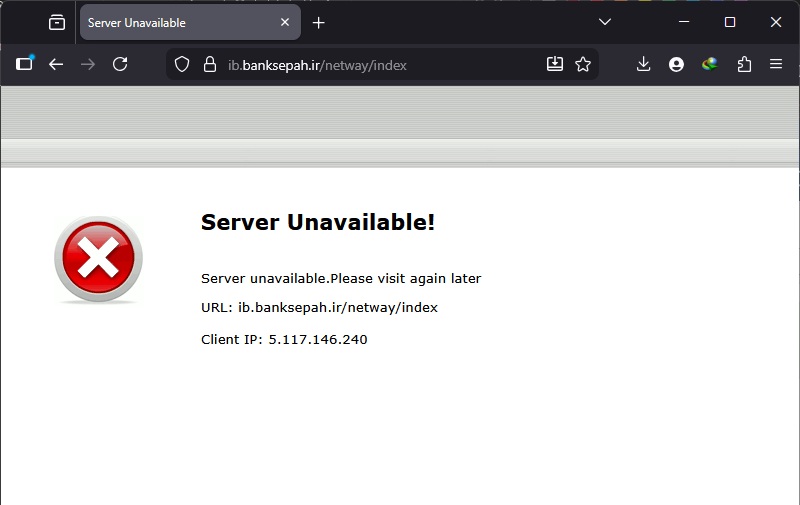Toggle the browser sidebar

pyautogui.click(x=24, y=64)
